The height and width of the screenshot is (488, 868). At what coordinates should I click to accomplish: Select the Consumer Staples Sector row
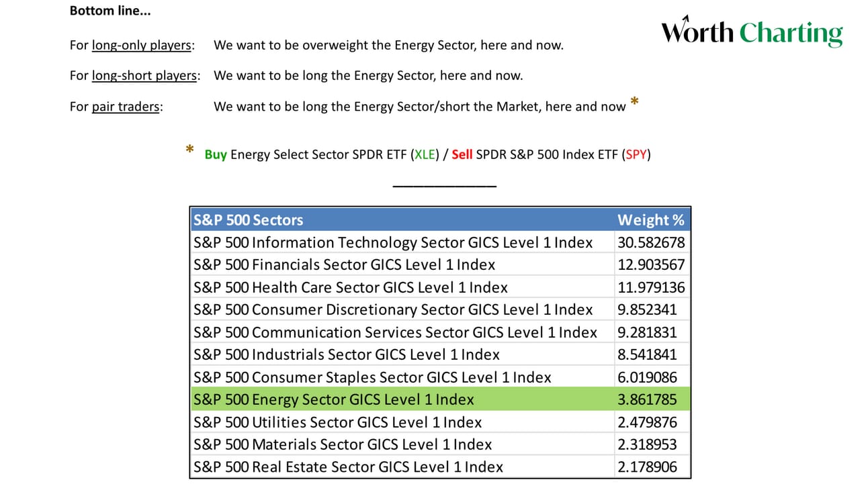pyautogui.click(x=440, y=377)
